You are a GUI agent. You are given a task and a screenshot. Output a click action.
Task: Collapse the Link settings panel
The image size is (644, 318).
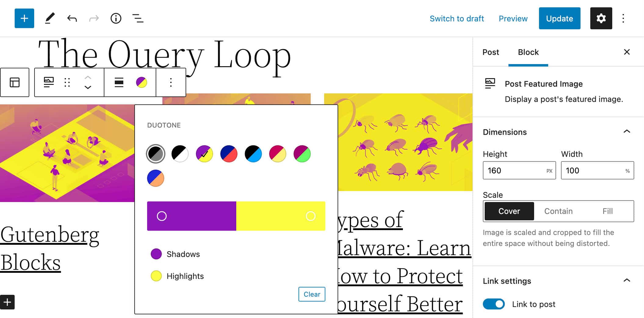(x=627, y=280)
